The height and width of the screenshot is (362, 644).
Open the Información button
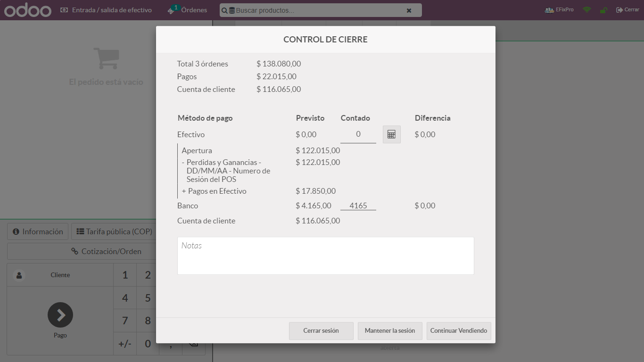point(38,232)
